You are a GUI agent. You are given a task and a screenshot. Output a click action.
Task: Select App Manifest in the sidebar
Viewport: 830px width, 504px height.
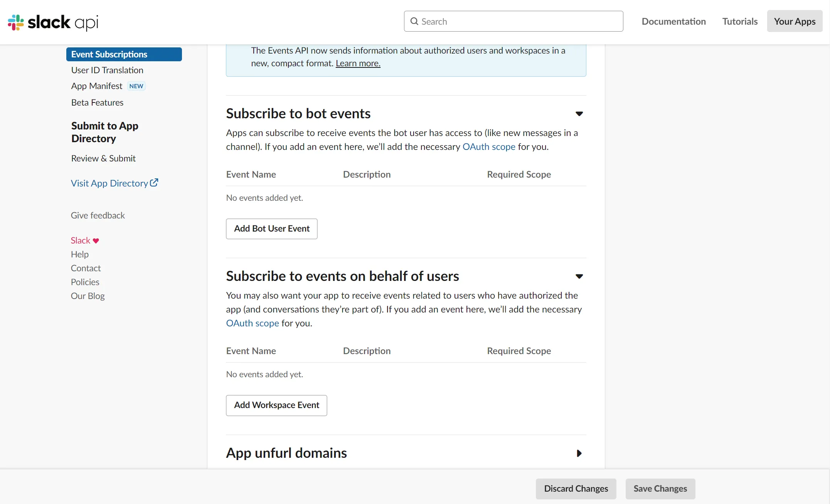(97, 86)
